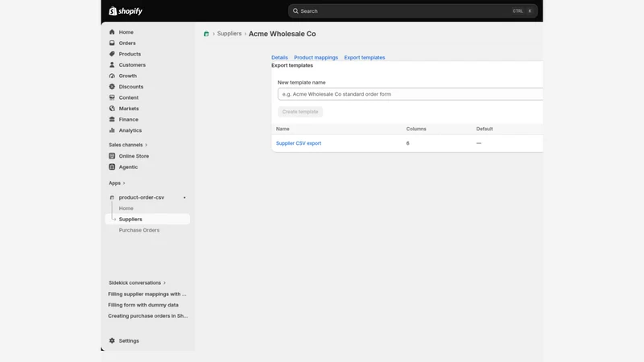The image size is (644, 362).
Task: Click the Content icon
Action: (x=112, y=97)
